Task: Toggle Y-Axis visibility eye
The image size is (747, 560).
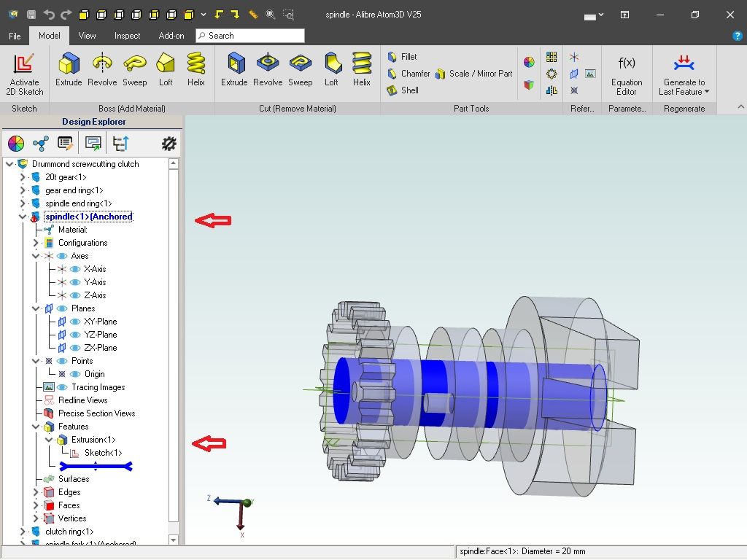Action: (75, 282)
